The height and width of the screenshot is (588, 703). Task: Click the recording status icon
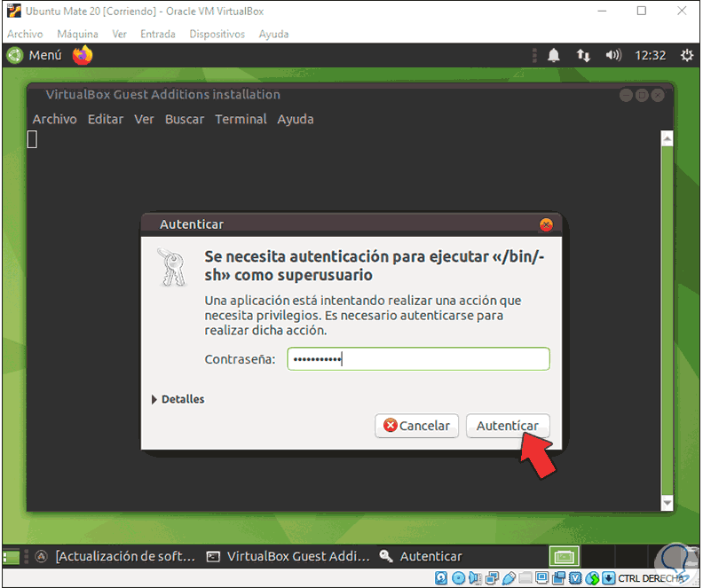pos(558,578)
